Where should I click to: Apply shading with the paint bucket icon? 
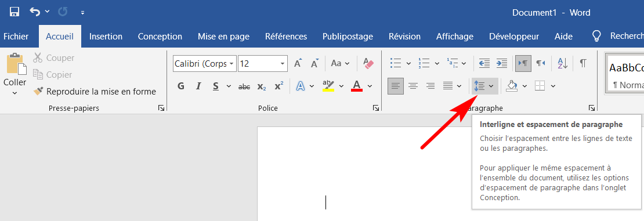point(512,86)
